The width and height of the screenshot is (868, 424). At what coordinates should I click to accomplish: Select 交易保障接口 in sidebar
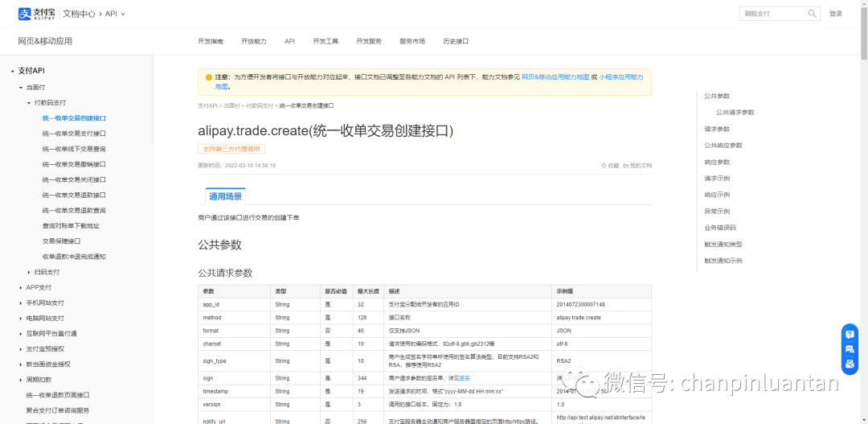coord(61,241)
